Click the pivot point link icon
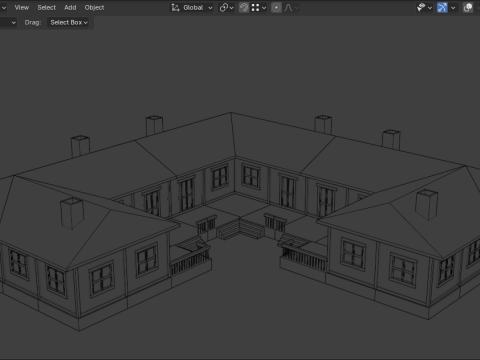 (x=224, y=7)
